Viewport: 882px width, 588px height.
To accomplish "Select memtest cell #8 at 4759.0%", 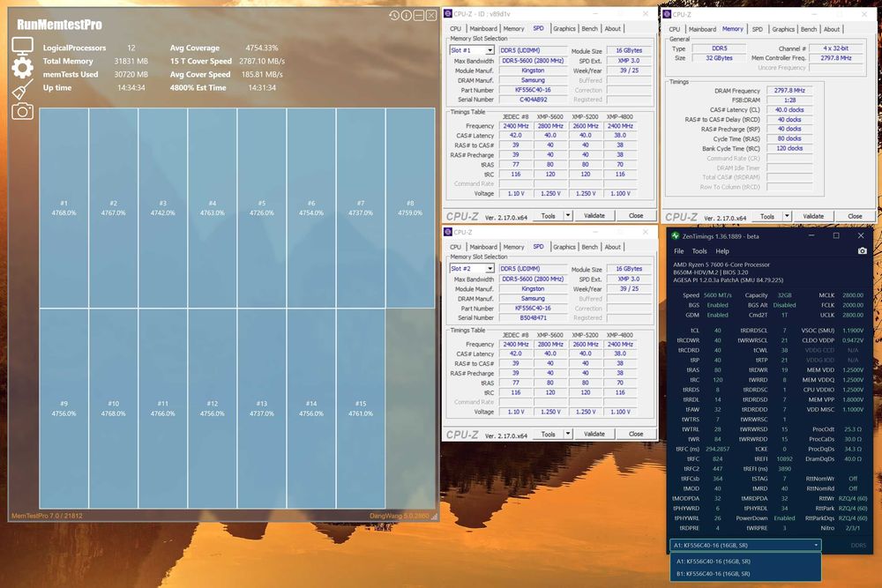I will coord(410,208).
